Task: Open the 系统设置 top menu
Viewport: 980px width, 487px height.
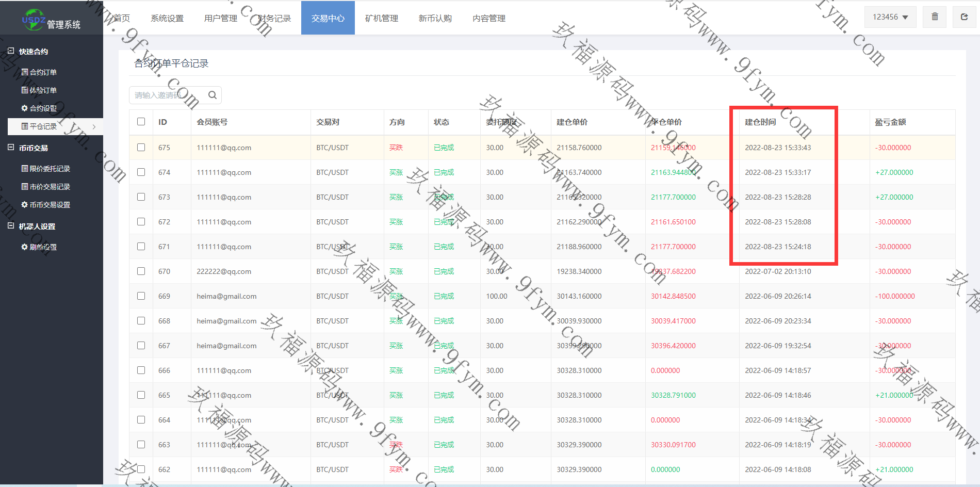Action: [x=167, y=18]
